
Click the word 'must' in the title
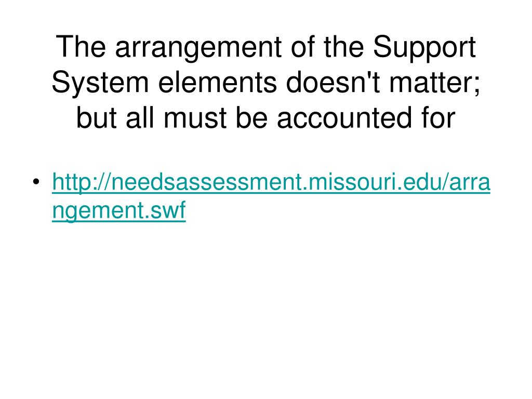coord(195,118)
